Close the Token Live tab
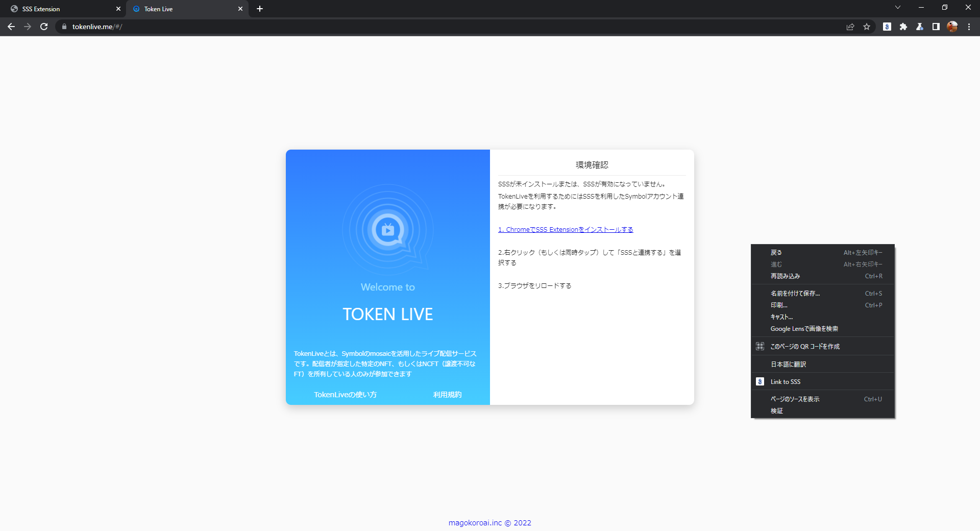The height and width of the screenshot is (531, 980). (240, 9)
